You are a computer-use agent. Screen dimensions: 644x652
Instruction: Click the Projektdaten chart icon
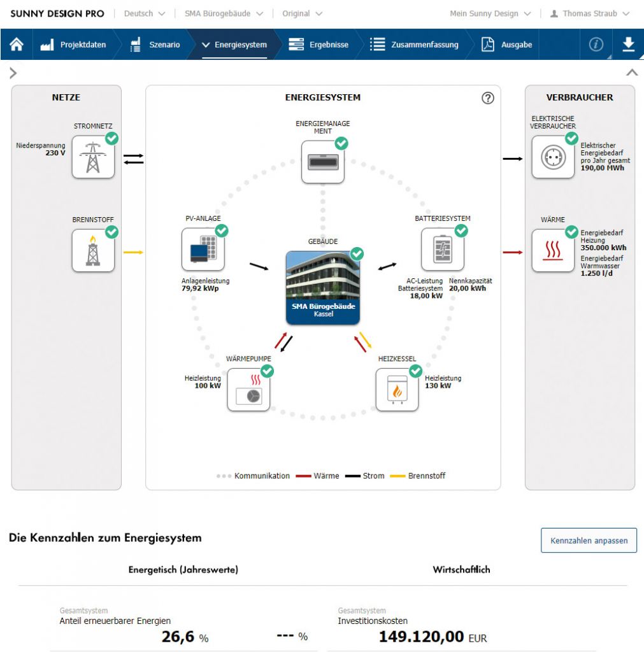click(x=47, y=45)
